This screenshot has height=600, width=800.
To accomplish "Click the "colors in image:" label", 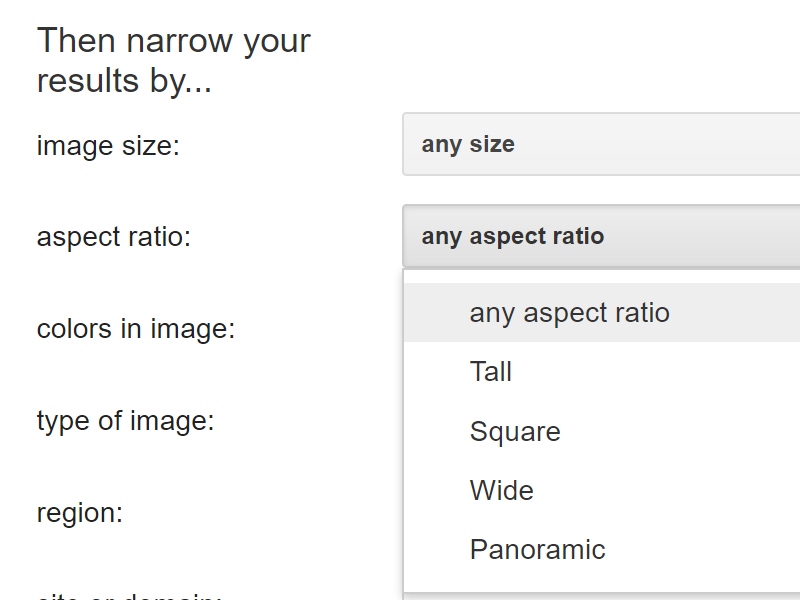I will click(x=136, y=329).
